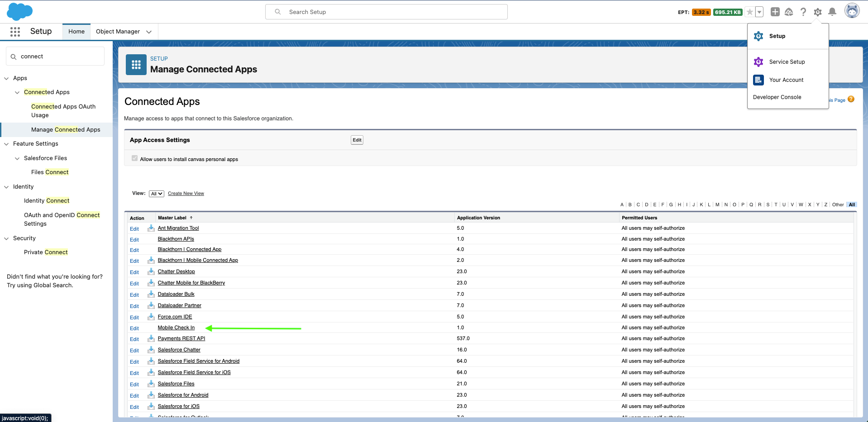Click the setup gear icon
The image size is (868, 422).
pyautogui.click(x=817, y=12)
